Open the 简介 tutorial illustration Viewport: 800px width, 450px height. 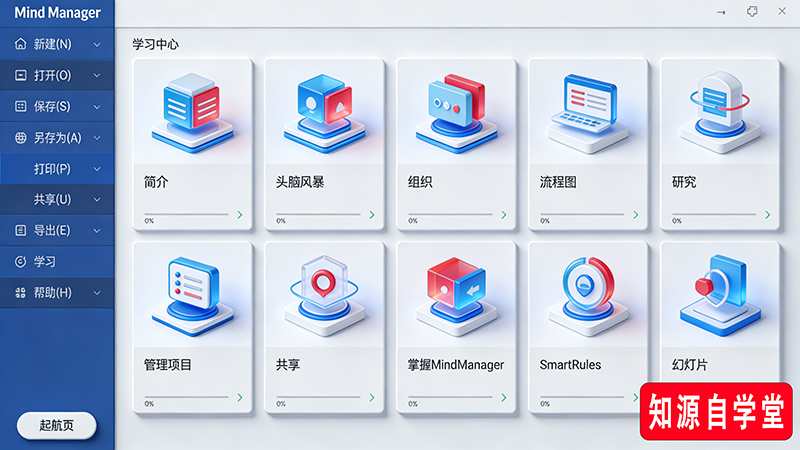tap(192, 113)
